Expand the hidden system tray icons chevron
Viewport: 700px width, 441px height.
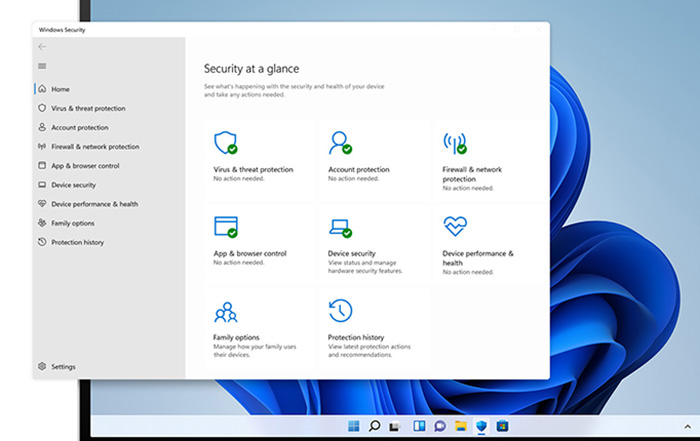pyautogui.click(x=688, y=427)
